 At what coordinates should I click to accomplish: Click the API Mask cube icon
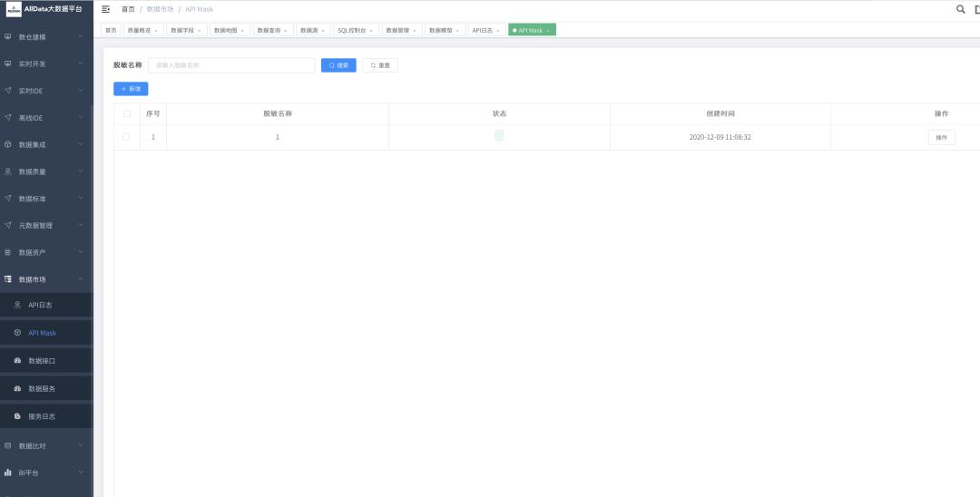[x=17, y=333]
